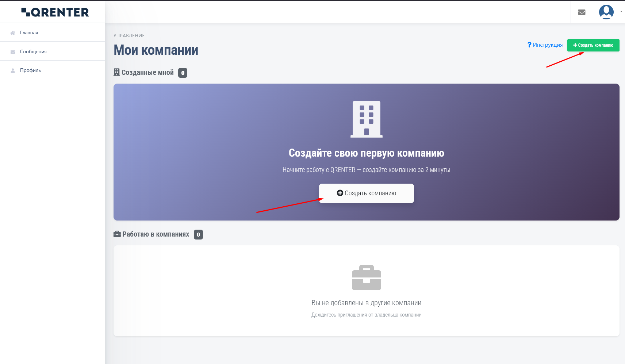Open the envelope messages icon in header
This screenshot has height=364, width=625.
tap(582, 12)
